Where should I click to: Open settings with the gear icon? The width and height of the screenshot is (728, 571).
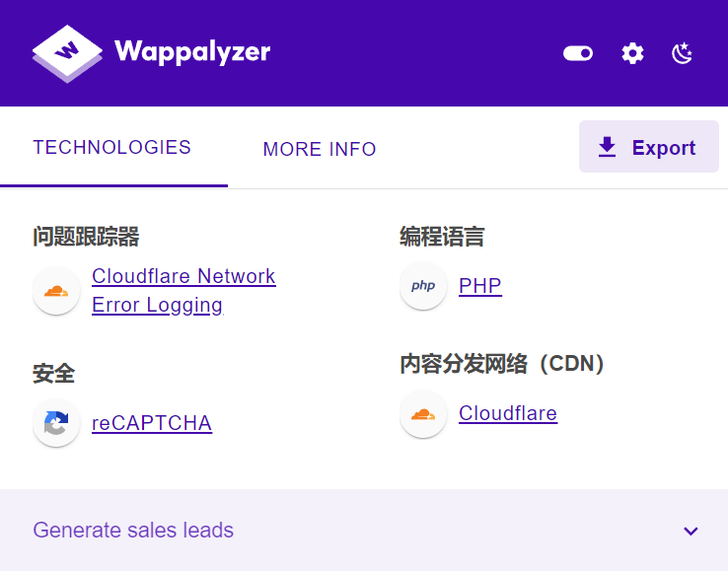pos(632,53)
